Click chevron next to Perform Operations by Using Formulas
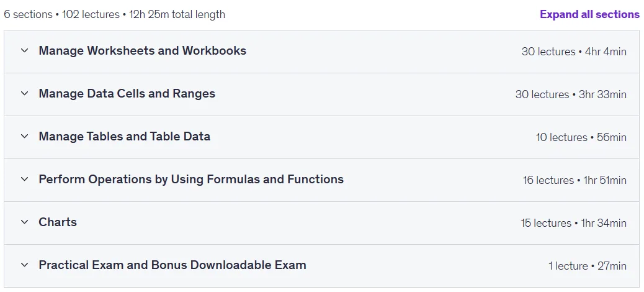The height and width of the screenshot is (292, 644). point(25,179)
